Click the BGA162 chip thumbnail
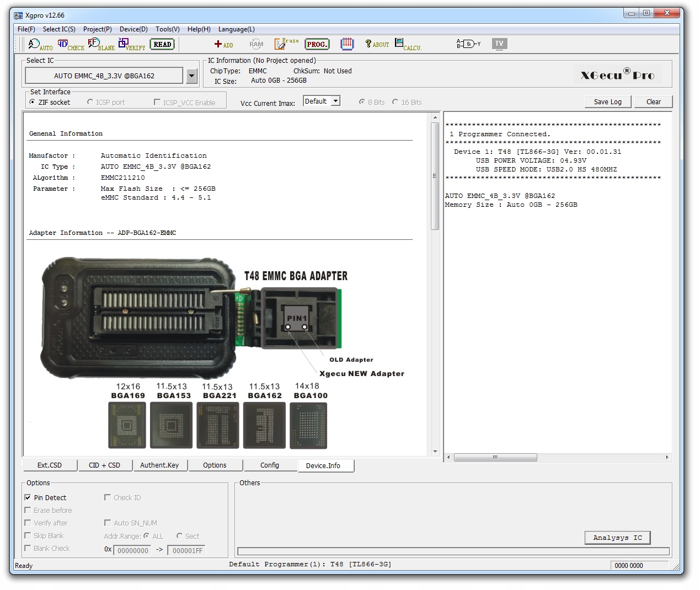Image resolution: width=700 pixels, height=590 pixels. tap(264, 425)
